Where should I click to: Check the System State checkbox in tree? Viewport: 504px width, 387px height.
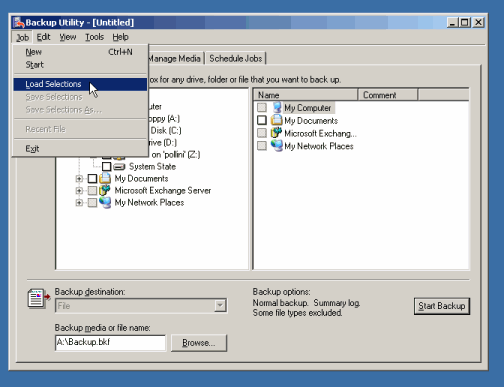pos(107,166)
